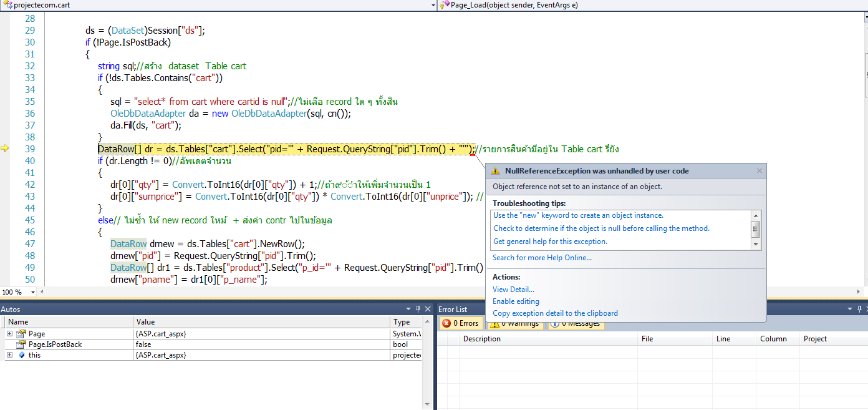Click the Autos panel title
Image resolution: width=868 pixels, height=410 pixels.
coord(11,309)
